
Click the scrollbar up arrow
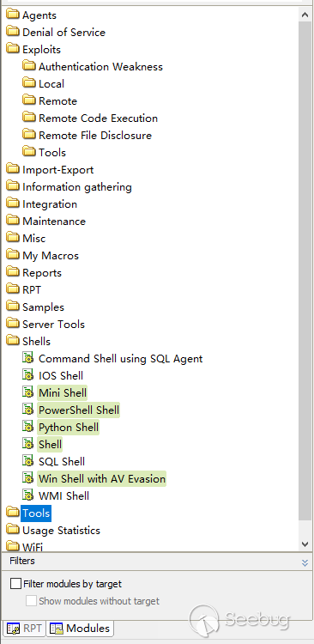[305, 15]
